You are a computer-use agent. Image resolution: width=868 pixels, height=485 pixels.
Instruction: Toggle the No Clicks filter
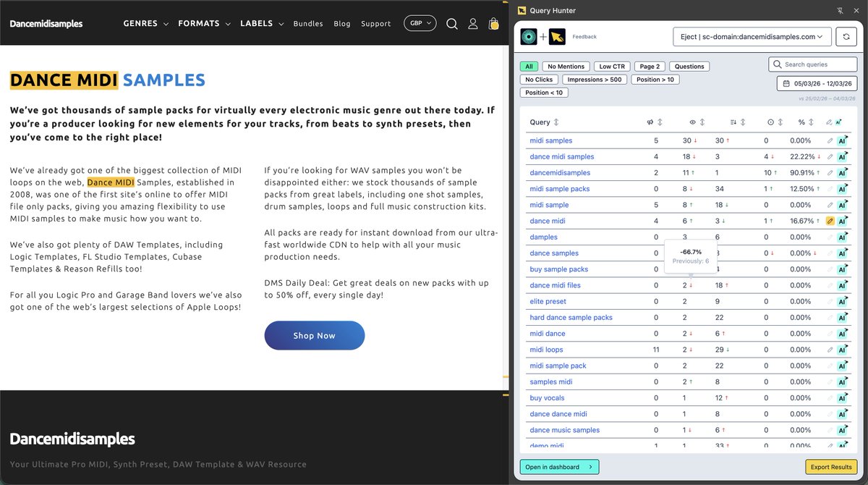coord(539,80)
